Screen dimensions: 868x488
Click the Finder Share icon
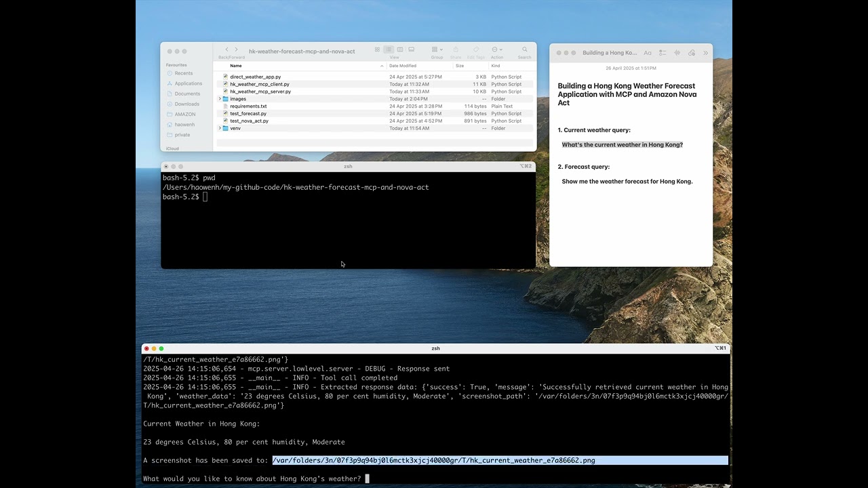[456, 49]
